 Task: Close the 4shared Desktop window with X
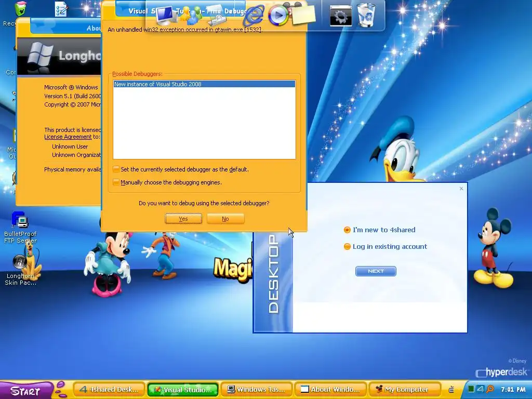(x=461, y=189)
